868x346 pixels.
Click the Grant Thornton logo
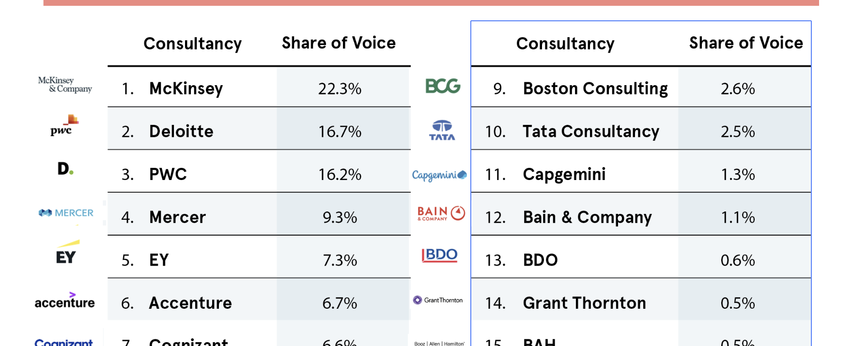point(438,300)
